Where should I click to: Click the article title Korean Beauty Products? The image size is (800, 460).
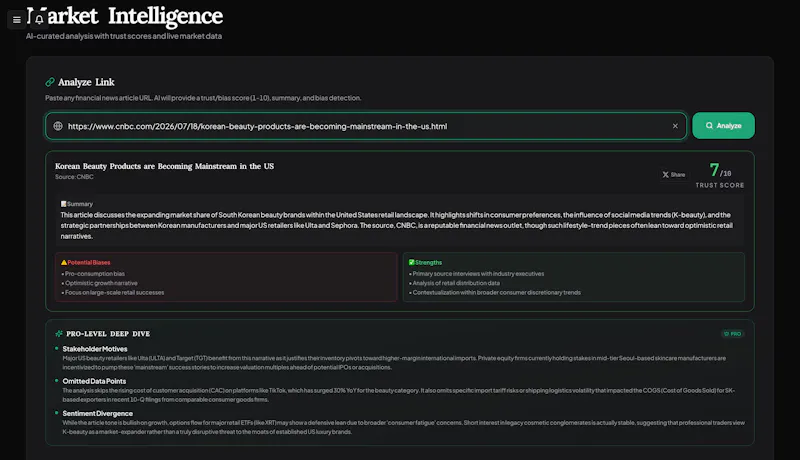pos(164,166)
